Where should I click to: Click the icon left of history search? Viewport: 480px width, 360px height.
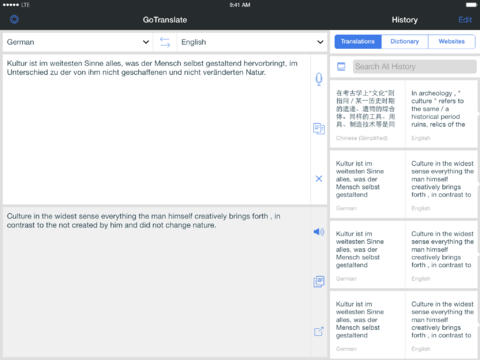(341, 67)
